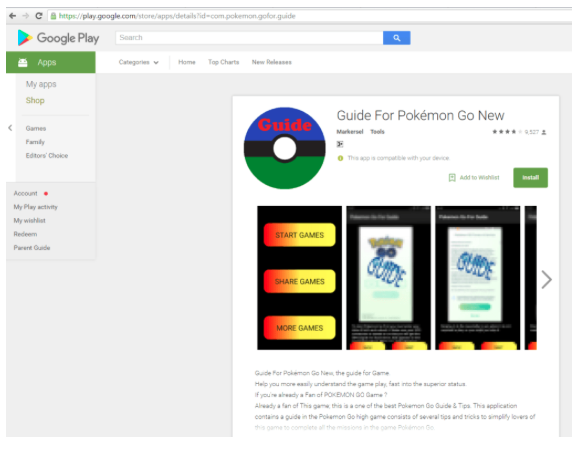Viewport: 574px width, 458px height.
Task: Open the Top Charts tab
Action: click(x=223, y=62)
